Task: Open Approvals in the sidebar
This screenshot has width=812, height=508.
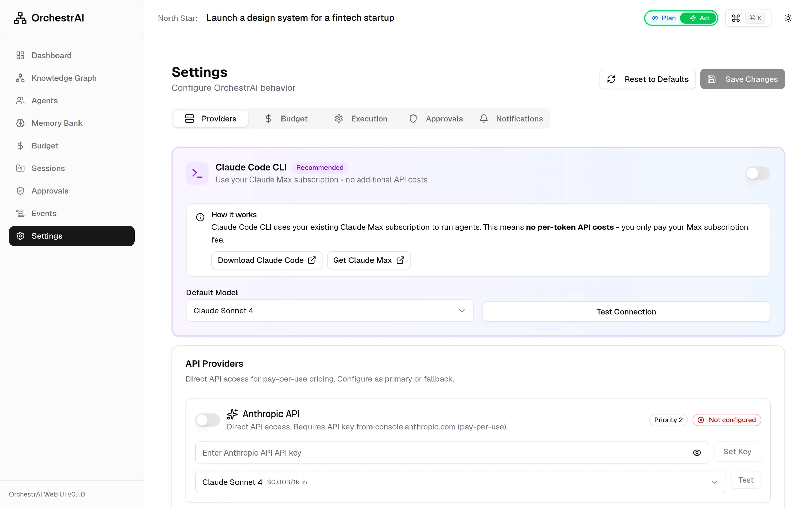Action: (x=72, y=191)
